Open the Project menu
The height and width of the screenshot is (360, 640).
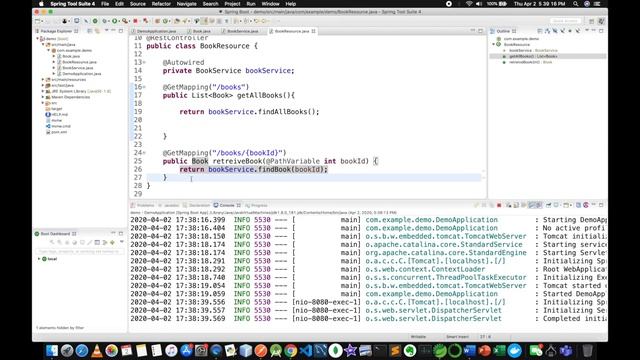(x=232, y=4)
